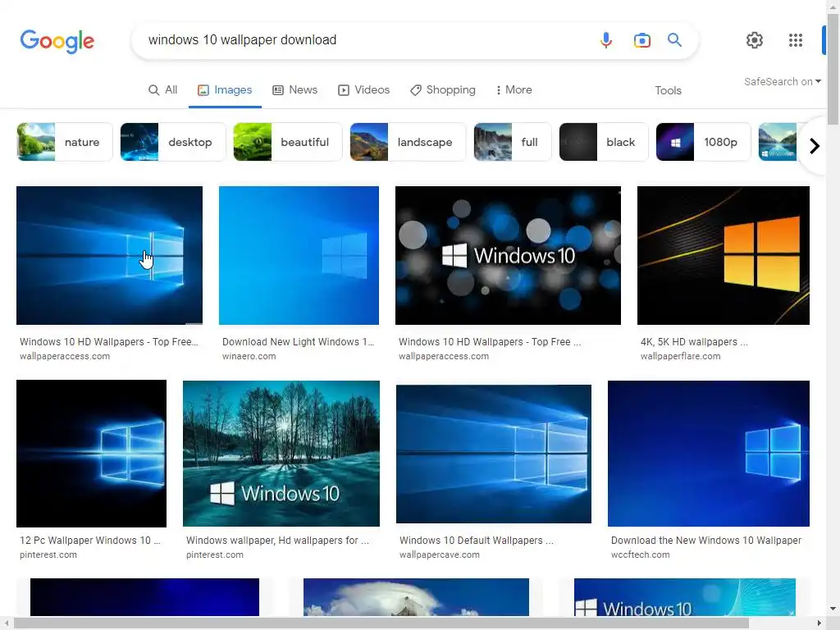This screenshot has width=840, height=630.
Task: Click the Google logo
Action: click(x=57, y=41)
